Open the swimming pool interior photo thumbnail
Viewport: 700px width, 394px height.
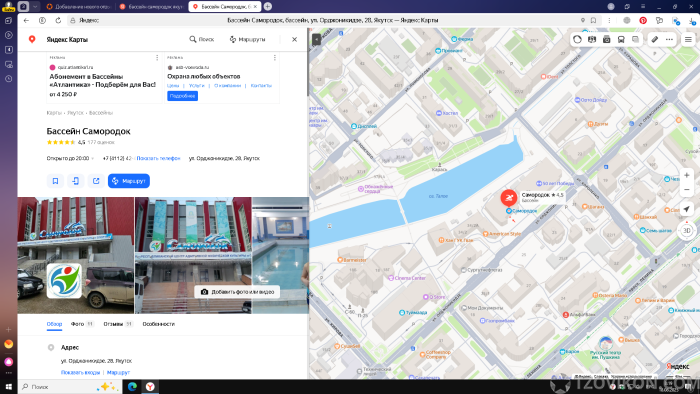tap(280, 255)
